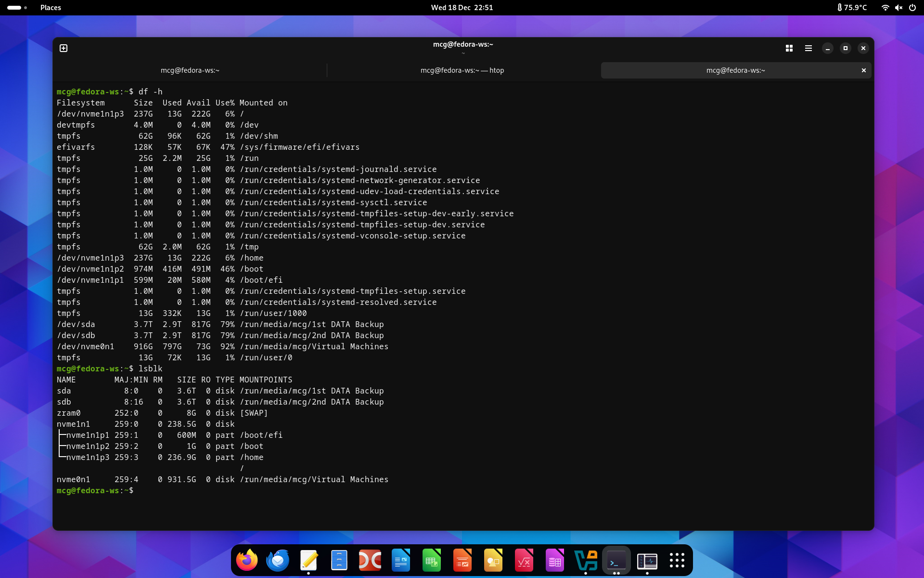Switch to the htop tab
This screenshot has width=924, height=578.
click(462, 70)
